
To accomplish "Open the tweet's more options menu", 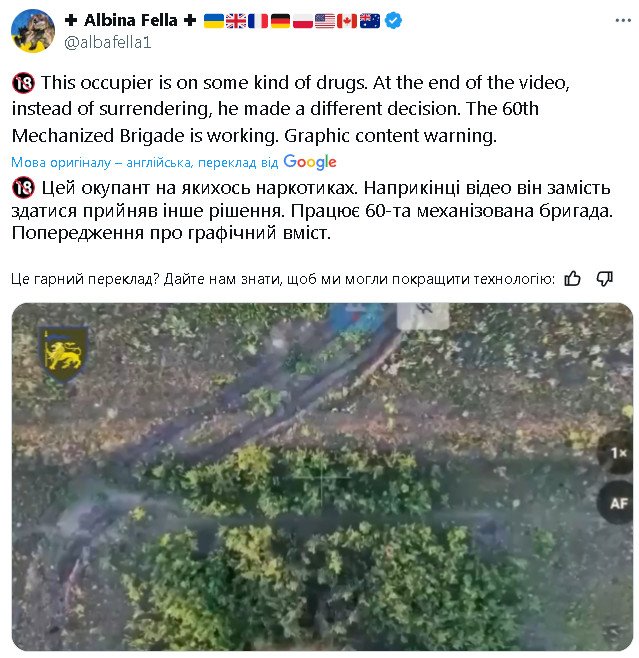I will click(x=623, y=20).
